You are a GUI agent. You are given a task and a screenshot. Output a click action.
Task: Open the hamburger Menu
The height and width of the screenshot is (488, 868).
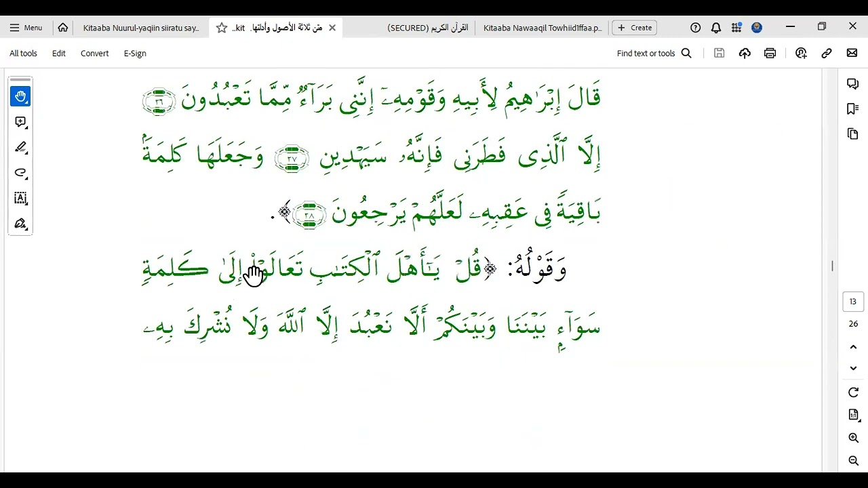26,28
